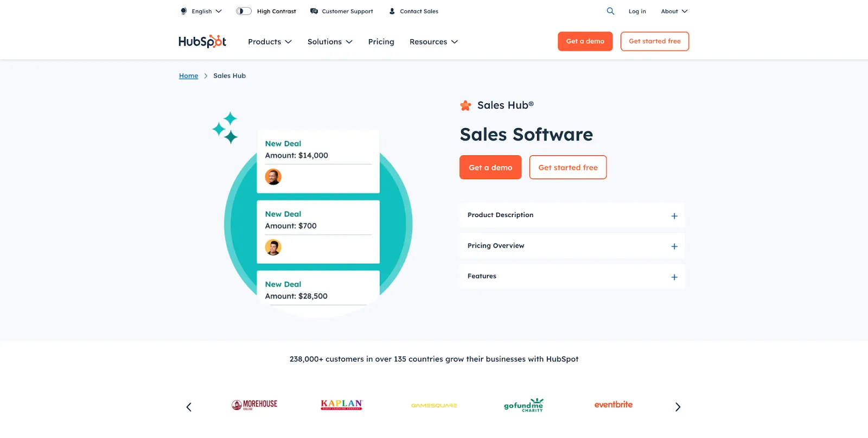
Task: Click Get started free under Sales Software
Action: tap(567, 167)
